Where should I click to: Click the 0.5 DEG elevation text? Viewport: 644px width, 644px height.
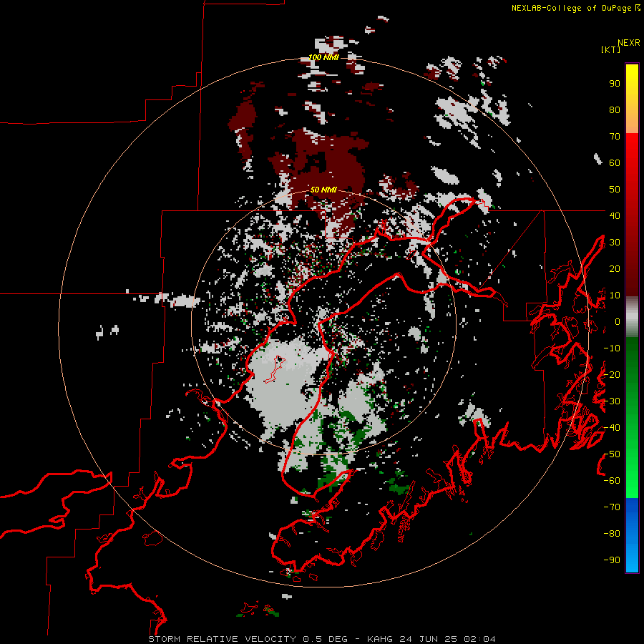pos(326,639)
